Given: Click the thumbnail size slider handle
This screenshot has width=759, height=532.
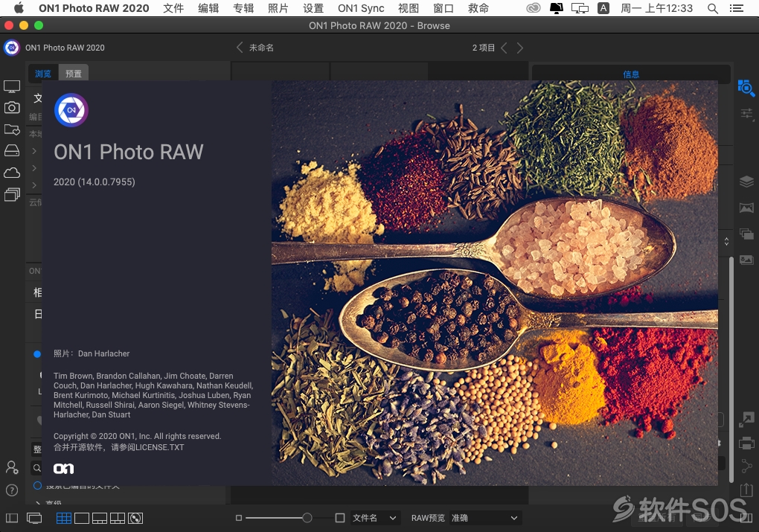Looking at the screenshot, I should click(307, 518).
